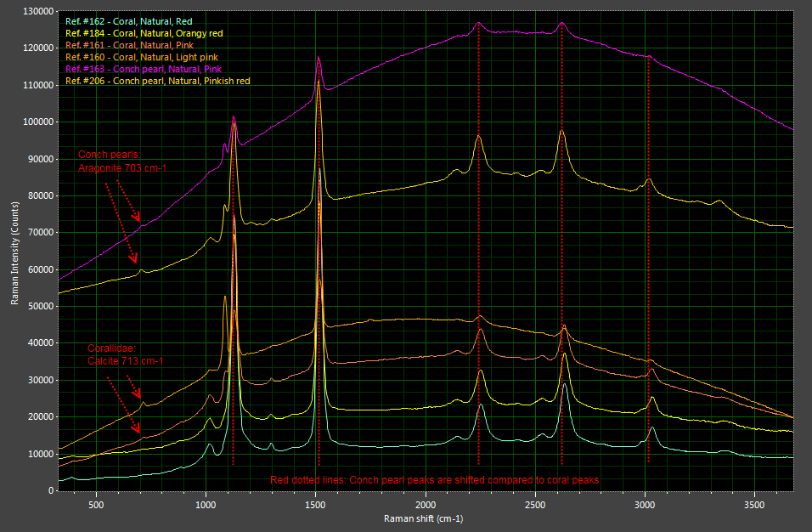Click the 2000 x-axis tick label
Screen dimensions: 812x532
pos(426,505)
